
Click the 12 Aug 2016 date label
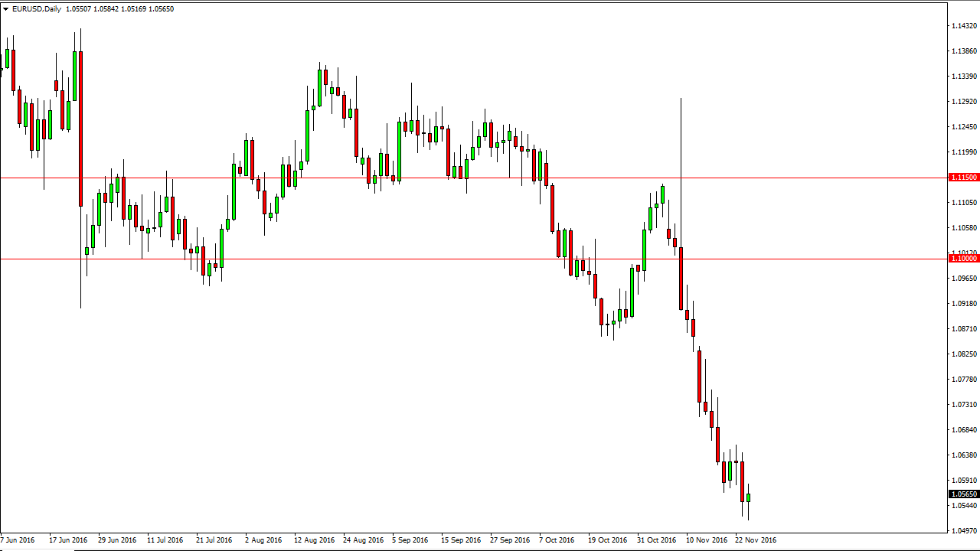point(315,540)
